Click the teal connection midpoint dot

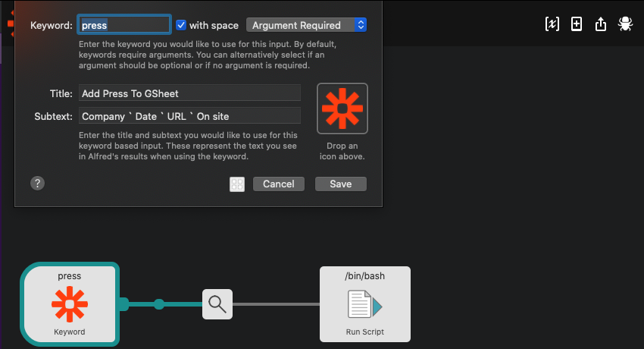pos(159,304)
